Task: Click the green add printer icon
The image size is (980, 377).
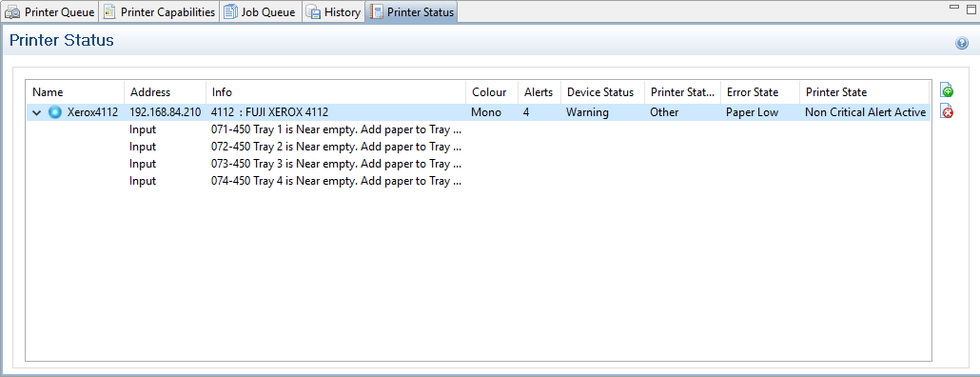Action: coord(947,90)
